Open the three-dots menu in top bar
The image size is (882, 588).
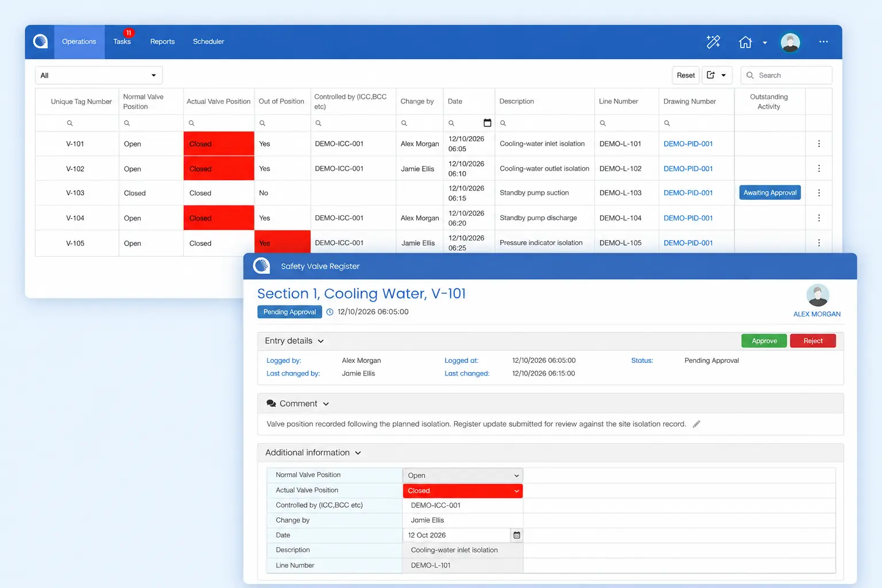823,42
